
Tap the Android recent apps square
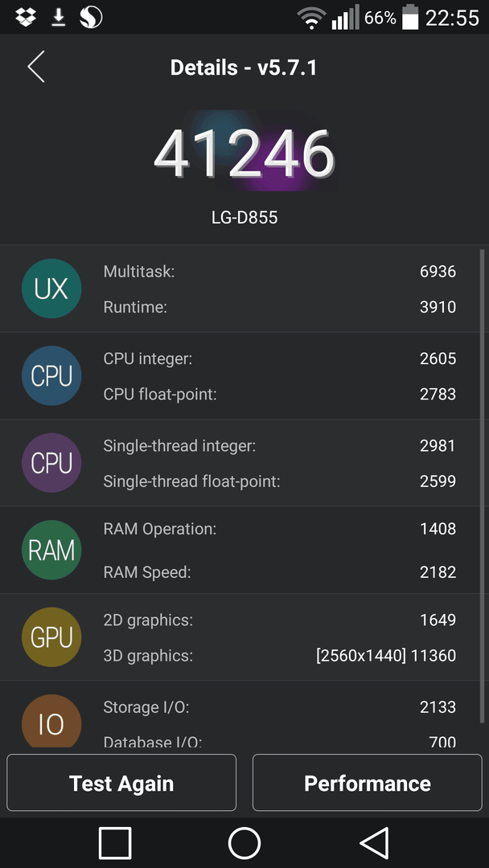pyautogui.click(x=115, y=843)
